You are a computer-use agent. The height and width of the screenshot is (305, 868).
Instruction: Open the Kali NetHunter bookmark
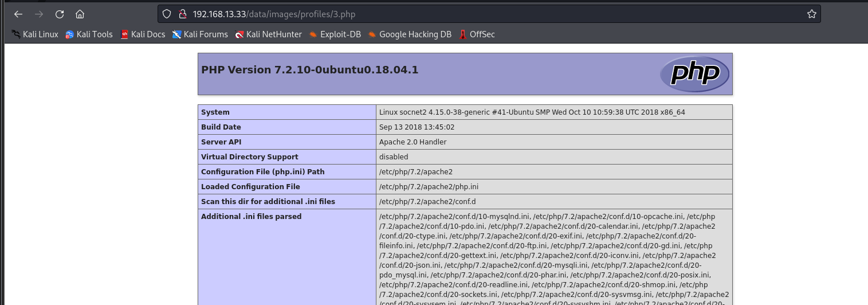pyautogui.click(x=268, y=34)
